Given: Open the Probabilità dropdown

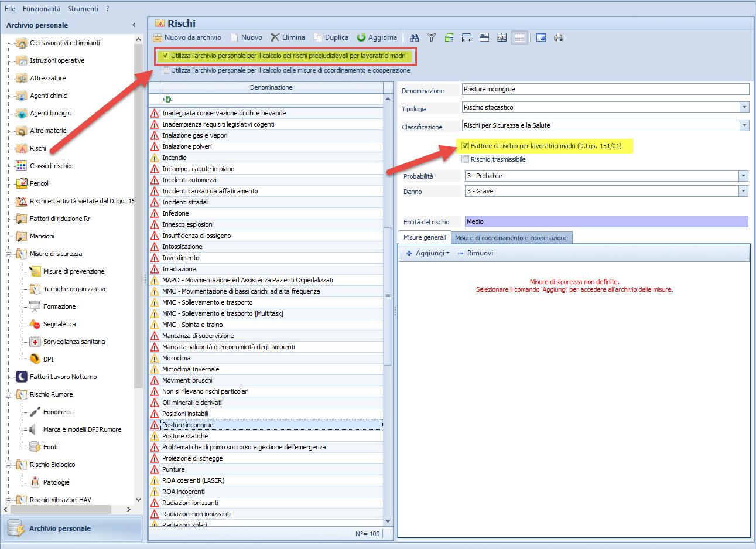Looking at the screenshot, I should click(x=743, y=176).
